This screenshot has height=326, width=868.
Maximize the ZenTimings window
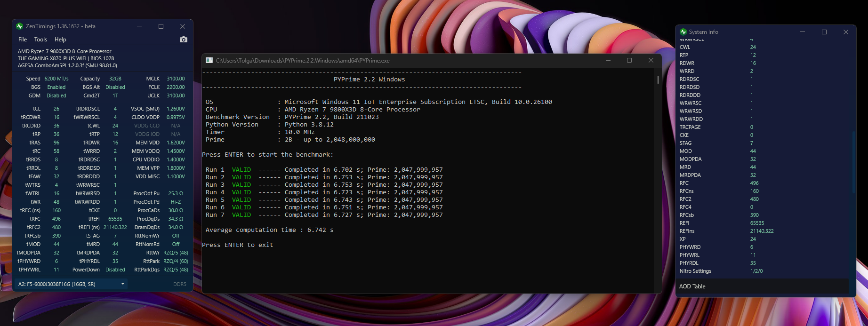coord(161,26)
